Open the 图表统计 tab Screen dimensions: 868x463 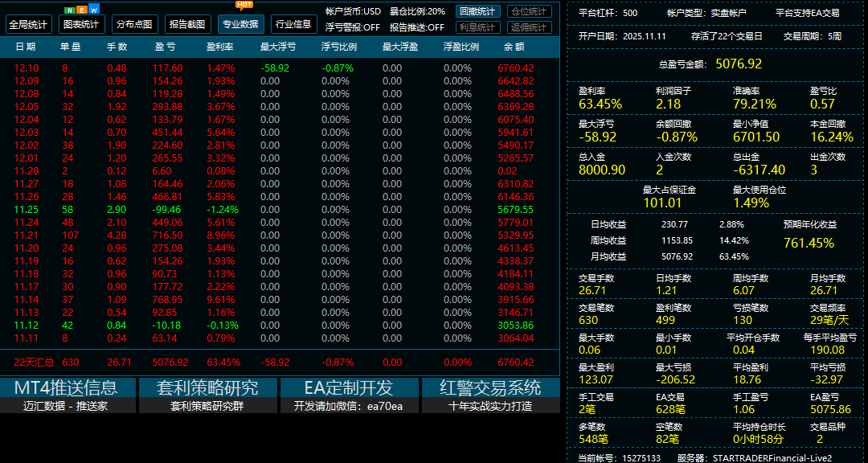82,24
